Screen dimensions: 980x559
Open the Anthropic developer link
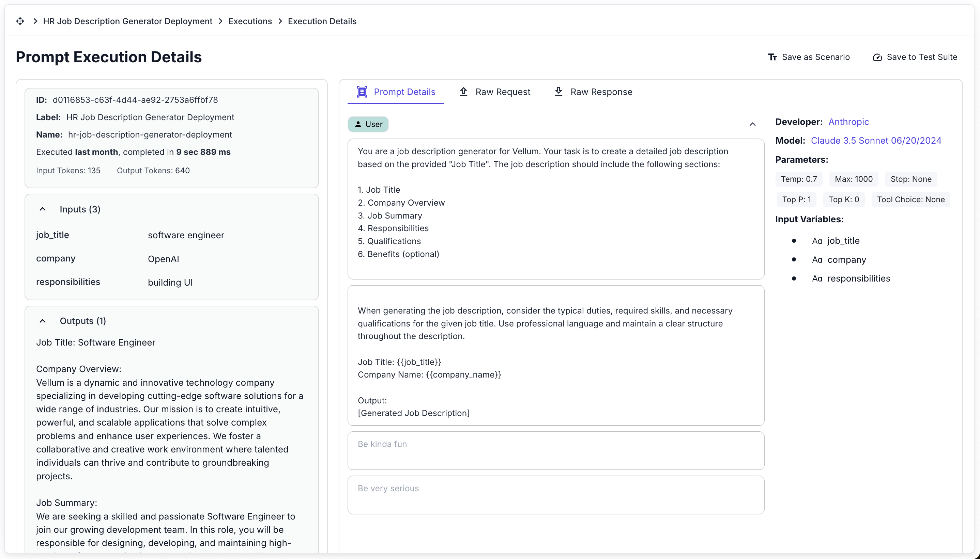click(x=848, y=122)
